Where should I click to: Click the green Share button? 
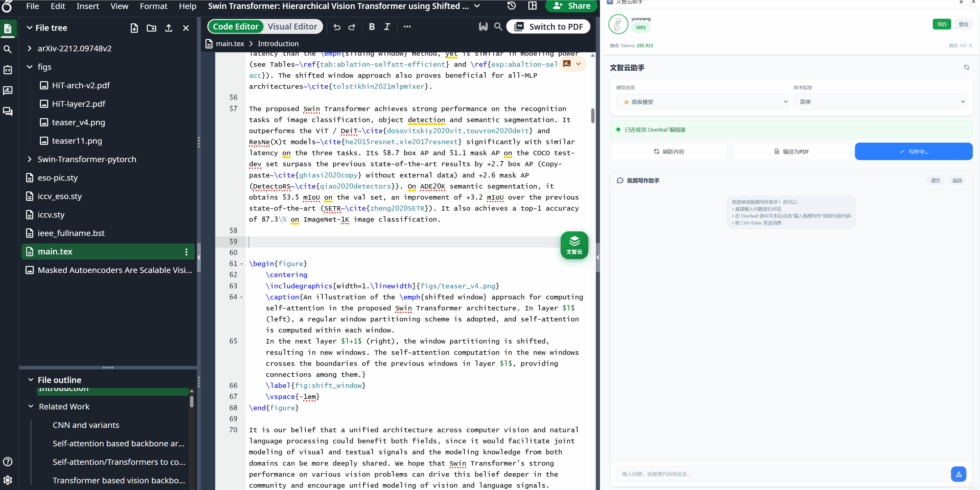pos(572,6)
